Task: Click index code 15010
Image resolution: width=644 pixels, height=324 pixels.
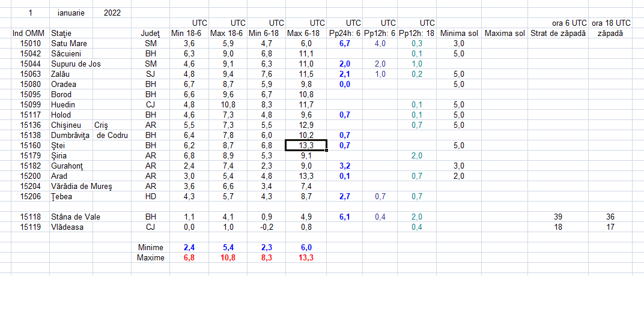Action: coord(30,43)
